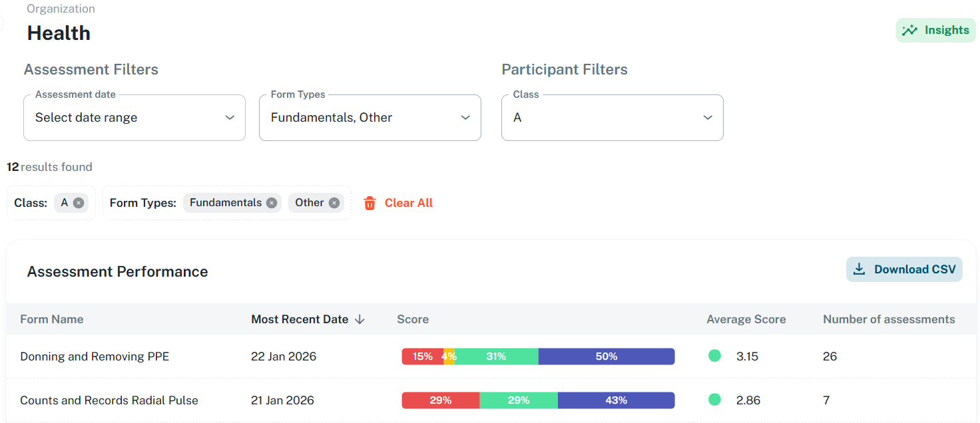Click the Clear All link
The image size is (980, 423).
coord(408,203)
